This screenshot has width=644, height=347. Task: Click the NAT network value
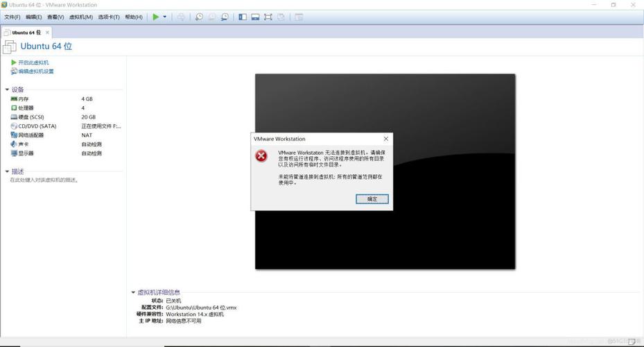pyautogui.click(x=87, y=135)
